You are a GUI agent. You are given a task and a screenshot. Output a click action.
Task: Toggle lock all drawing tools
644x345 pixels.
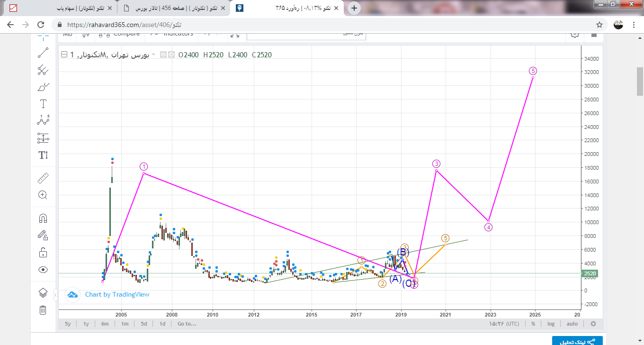click(43, 252)
